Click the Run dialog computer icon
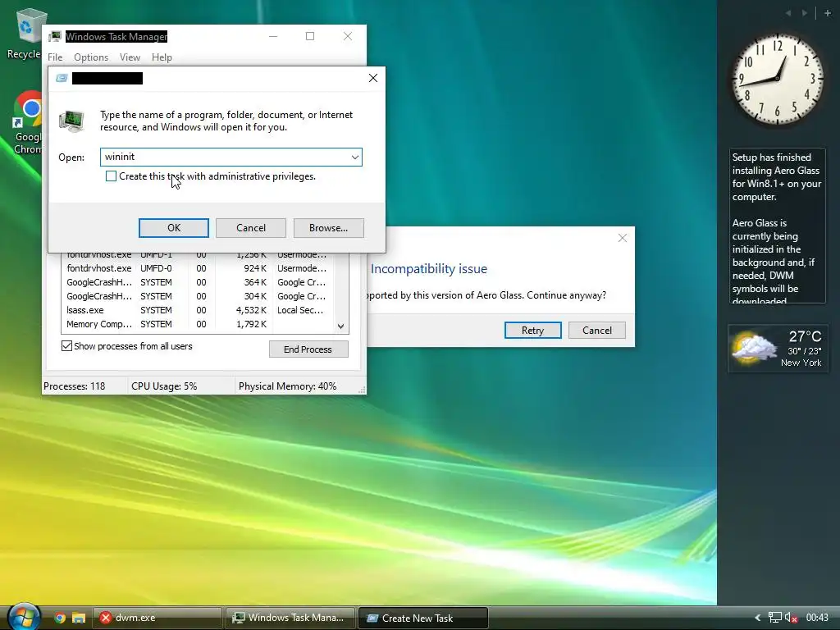Image resolution: width=840 pixels, height=630 pixels. coord(72,121)
